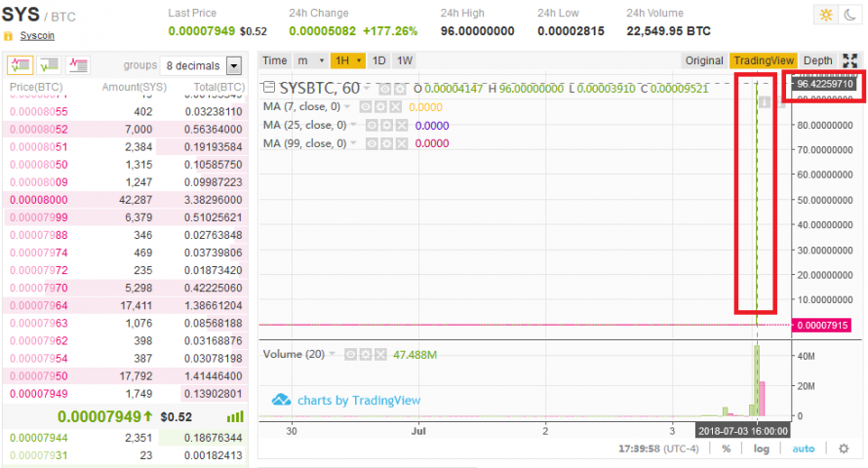Toggle log scale on chart

(761, 448)
